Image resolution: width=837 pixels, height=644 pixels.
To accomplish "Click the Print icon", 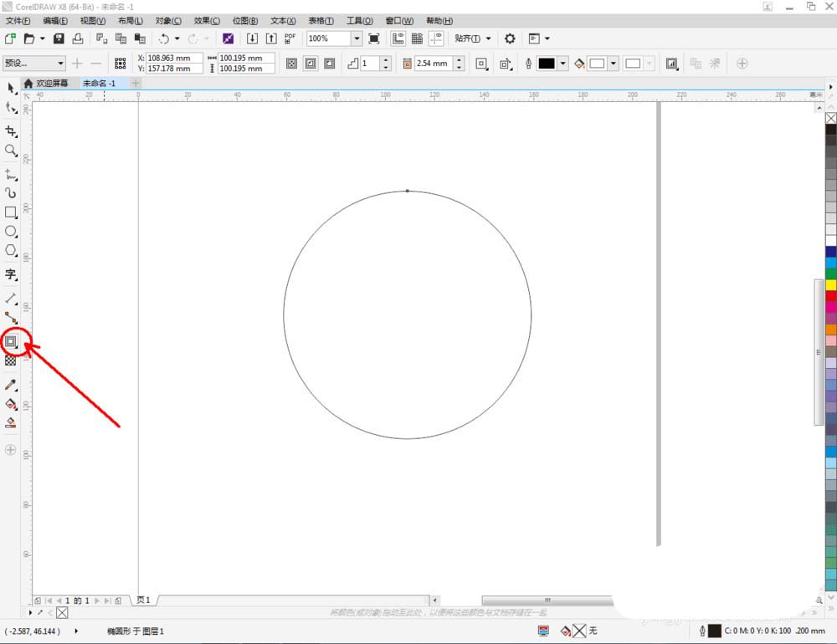I will tap(78, 38).
